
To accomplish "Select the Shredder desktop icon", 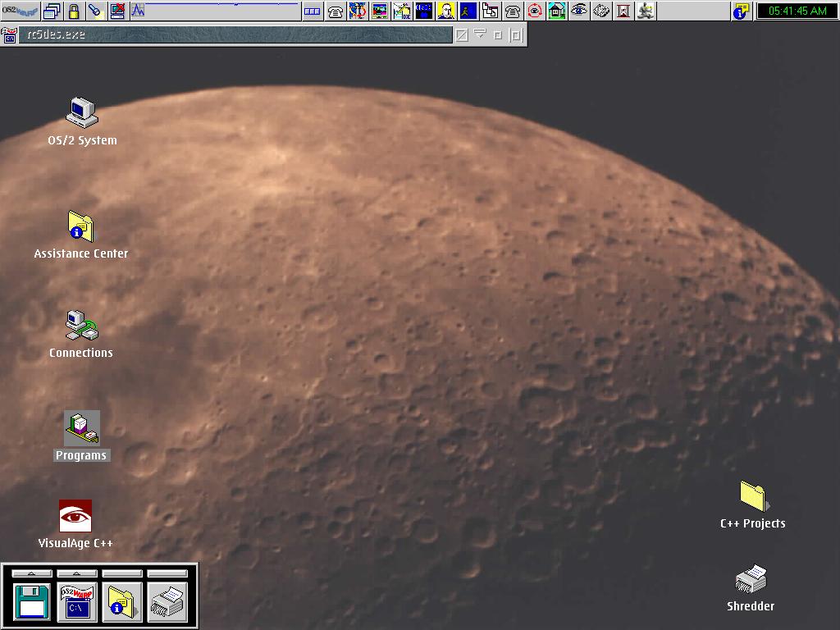I will pyautogui.click(x=751, y=579).
